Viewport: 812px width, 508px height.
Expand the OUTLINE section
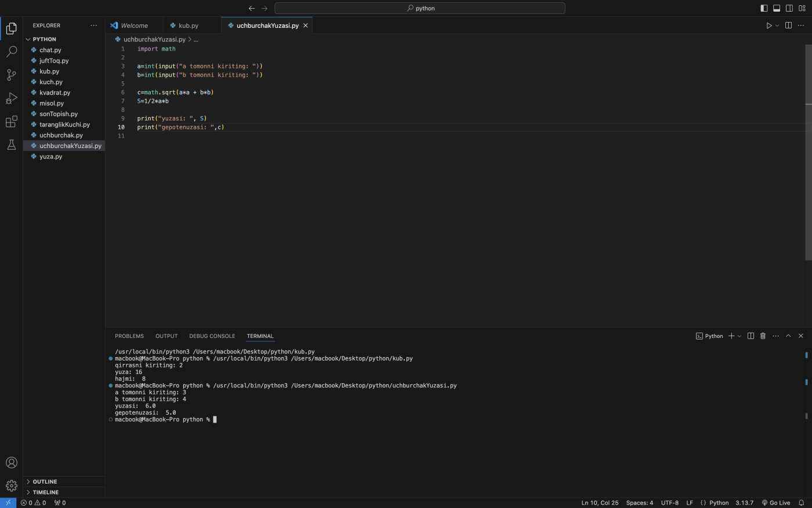(x=45, y=482)
